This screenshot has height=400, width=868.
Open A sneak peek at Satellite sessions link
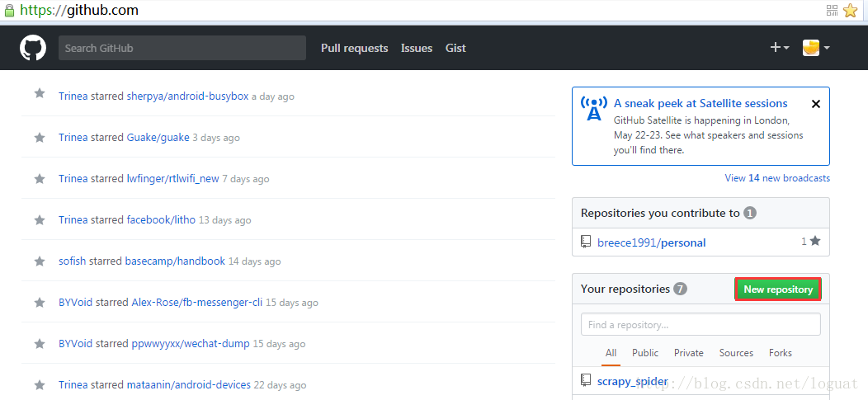(x=701, y=103)
